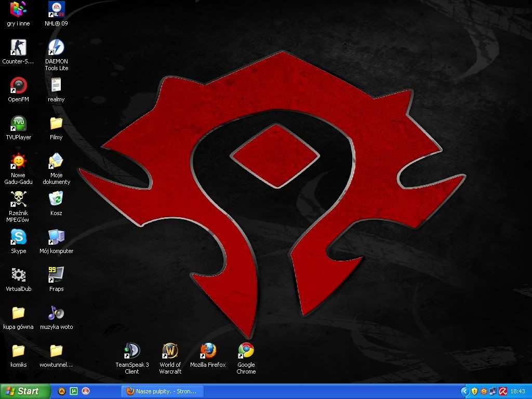Click the DAEMON Tools Lite icon
This screenshot has height=399, width=532.
pyautogui.click(x=56, y=48)
